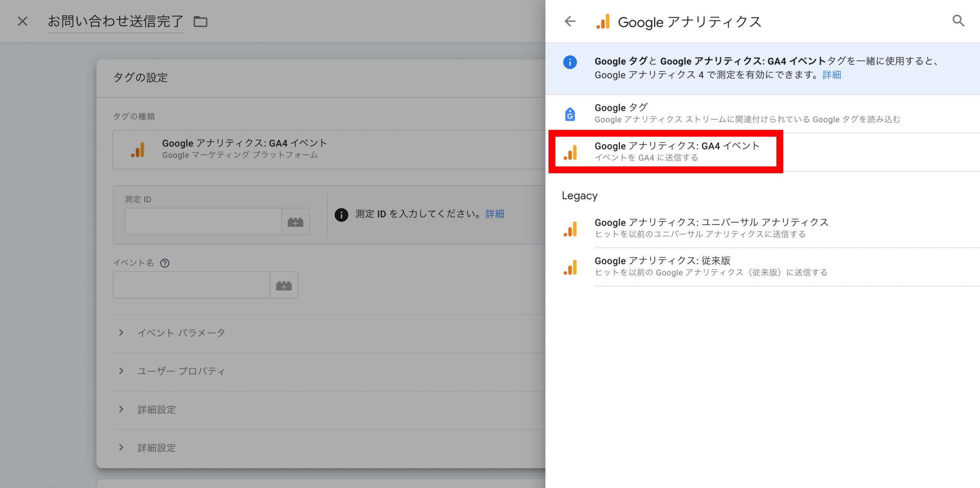
Task: Click the イベント名 input field
Action: (192, 285)
